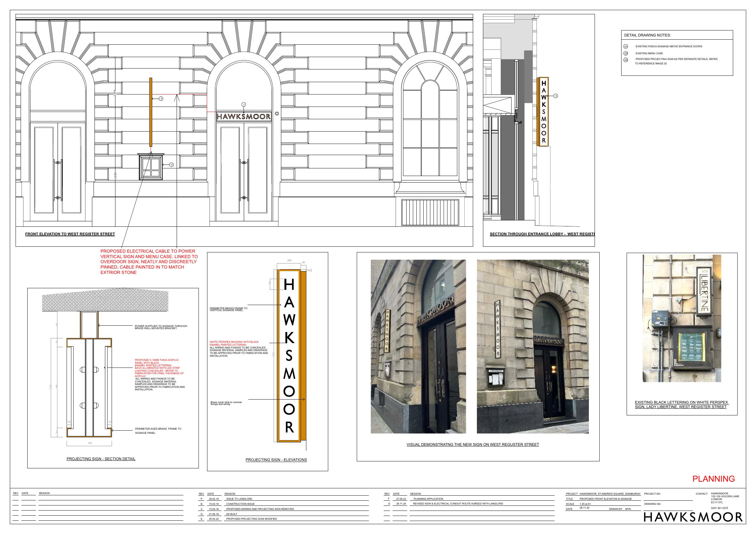Click the scale value '1:25 at A1'
The width and height of the screenshot is (756, 534).
(x=585, y=504)
